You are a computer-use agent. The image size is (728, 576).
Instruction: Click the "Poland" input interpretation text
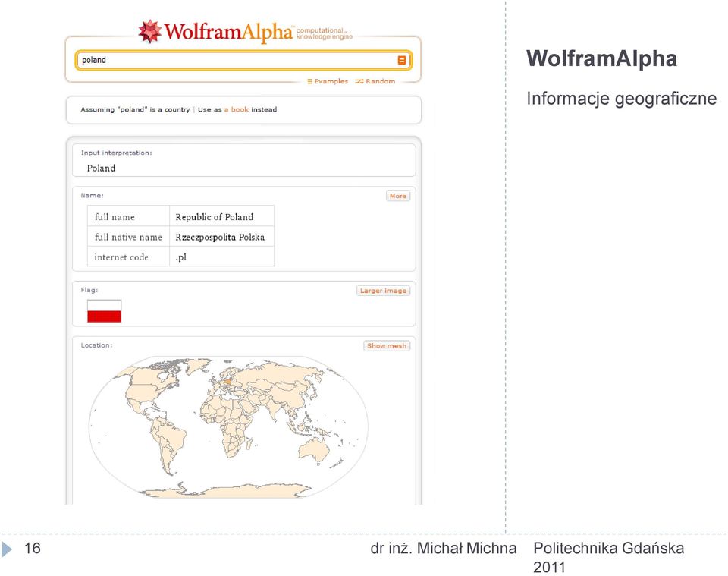101,168
